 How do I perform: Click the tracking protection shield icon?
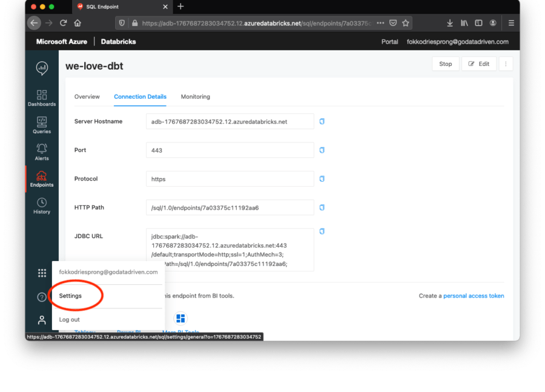pyautogui.click(x=122, y=23)
